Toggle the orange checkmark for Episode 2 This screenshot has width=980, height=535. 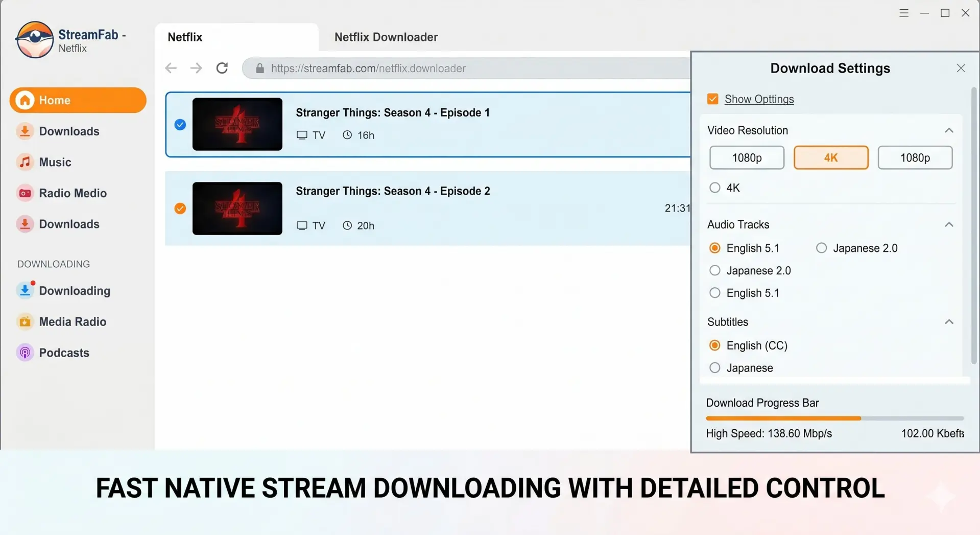point(180,208)
